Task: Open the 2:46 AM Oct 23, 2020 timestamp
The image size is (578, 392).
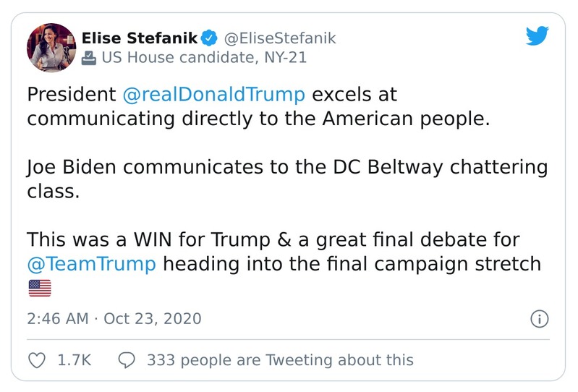Action: pos(114,319)
